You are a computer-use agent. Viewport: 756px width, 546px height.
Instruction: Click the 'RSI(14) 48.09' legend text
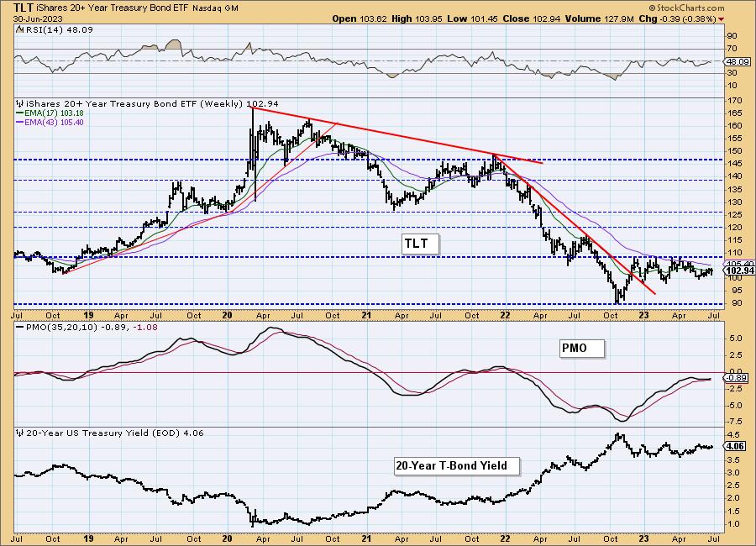point(58,30)
